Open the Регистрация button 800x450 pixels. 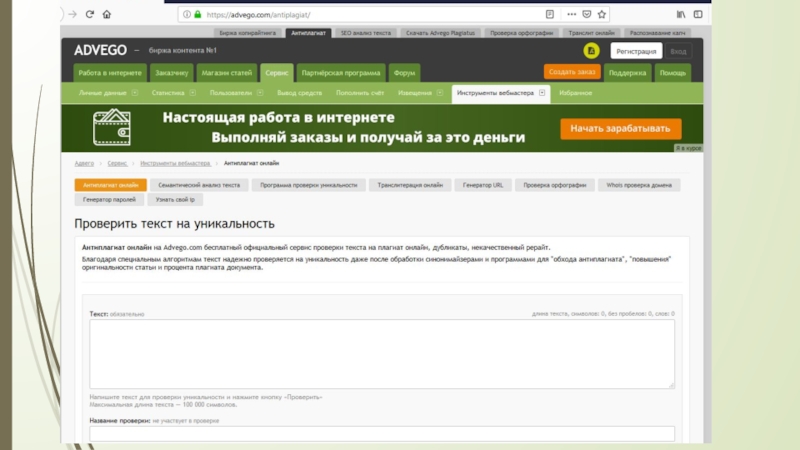(636, 51)
